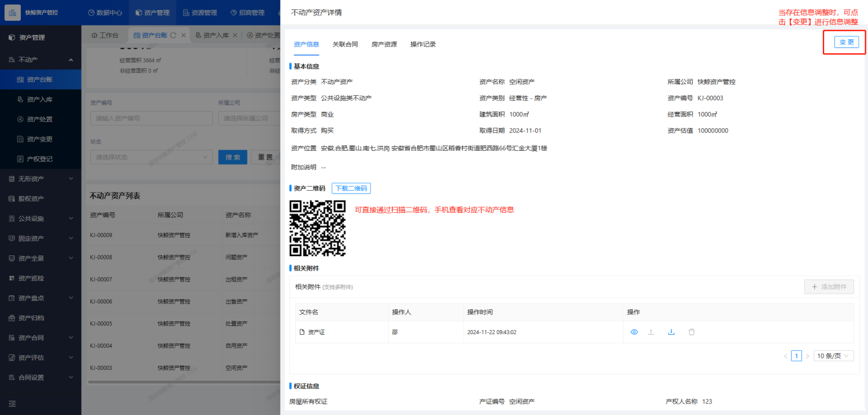Click the horizontal scrollbar under asset list
Image resolution: width=868 pixels, height=415 pixels.
(183, 381)
